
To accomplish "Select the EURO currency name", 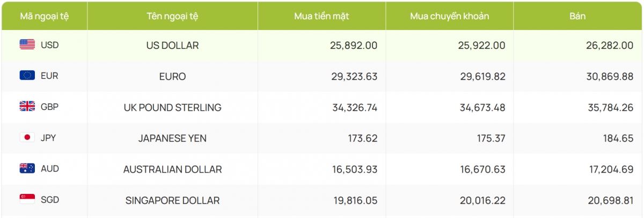I will 172,77.
